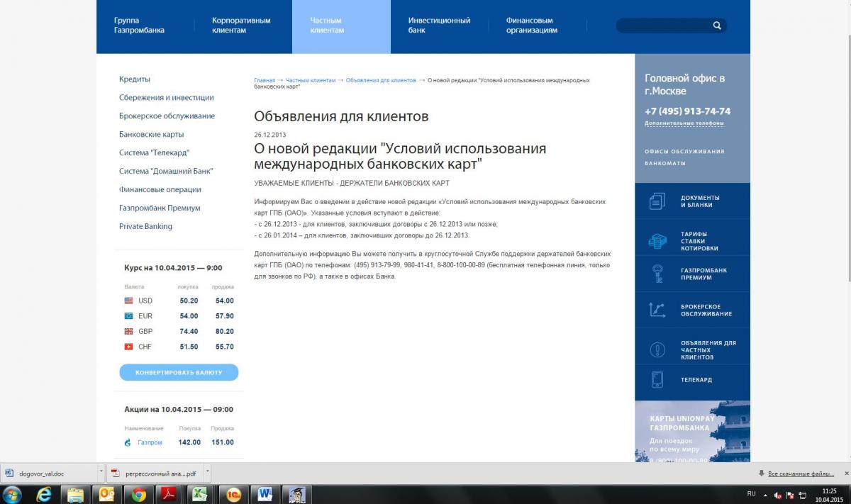This screenshot has width=851, height=504.
Task: Click the brokerage chart icon
Action: 657,310
